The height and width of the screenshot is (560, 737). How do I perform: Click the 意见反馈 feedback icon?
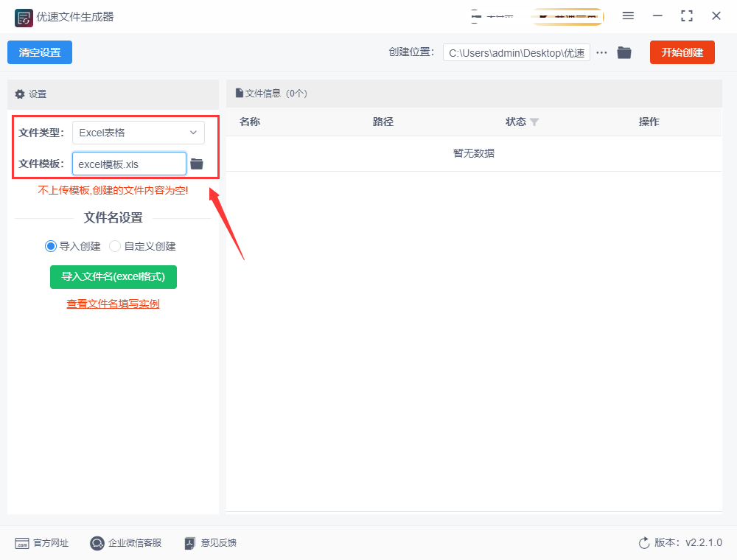[x=190, y=543]
